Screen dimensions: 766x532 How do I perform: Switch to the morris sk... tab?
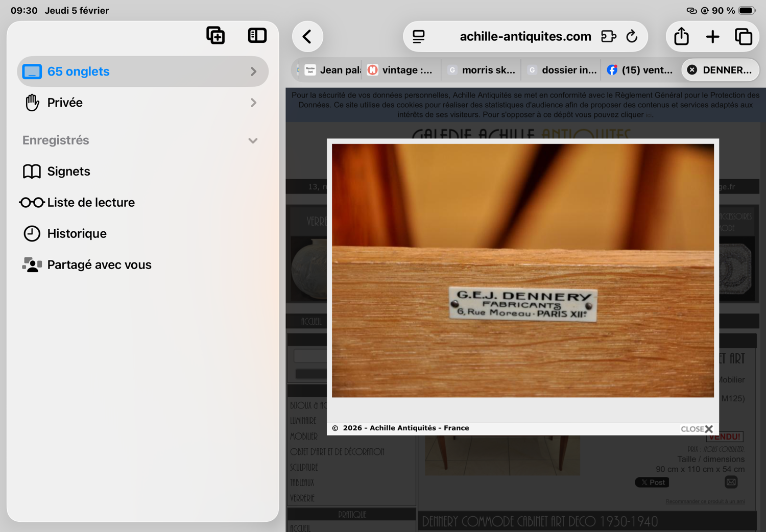[481, 70]
